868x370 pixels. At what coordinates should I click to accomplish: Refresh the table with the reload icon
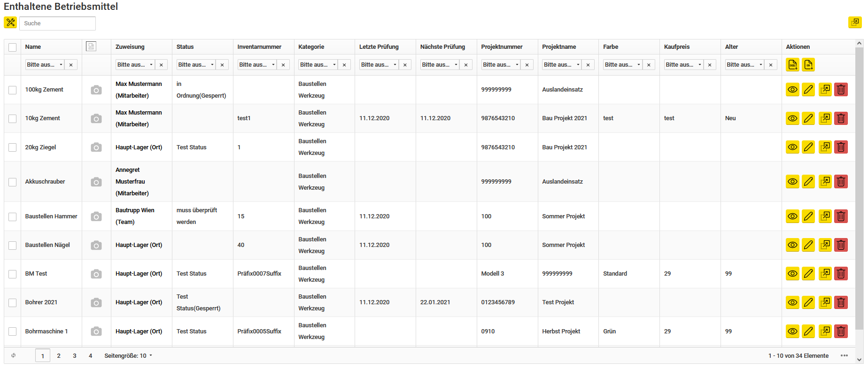14,355
